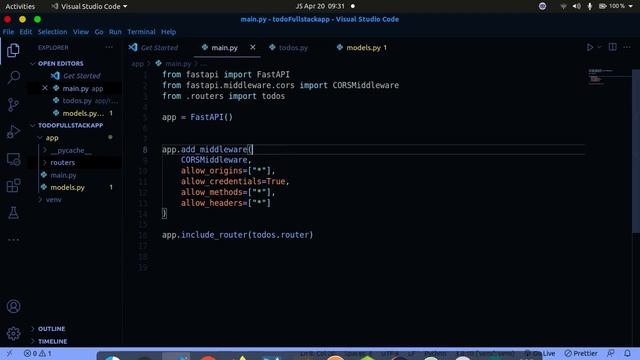640x360 pixels.
Task: Collapse the TODOFULLSTACKAPP section
Action: (x=70, y=125)
